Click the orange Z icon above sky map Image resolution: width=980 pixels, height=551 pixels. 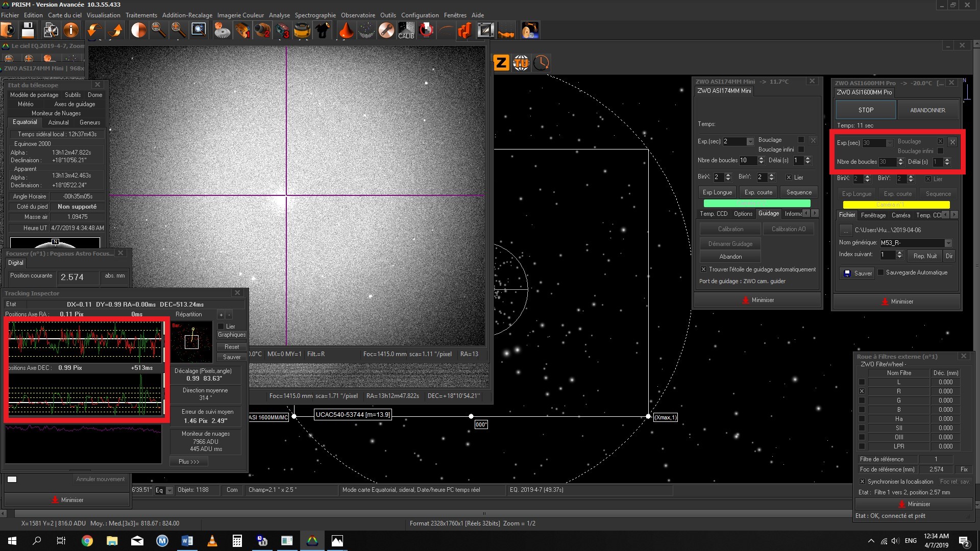tap(501, 63)
